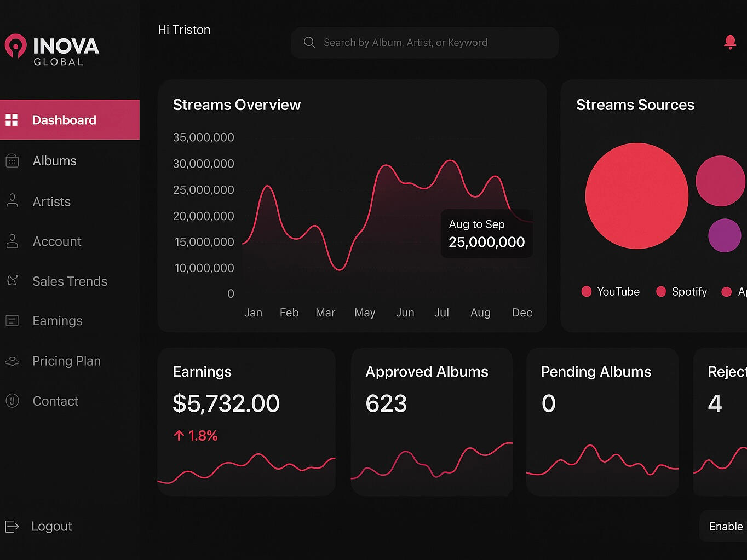Toggle the Spotify legend dot

point(661,292)
